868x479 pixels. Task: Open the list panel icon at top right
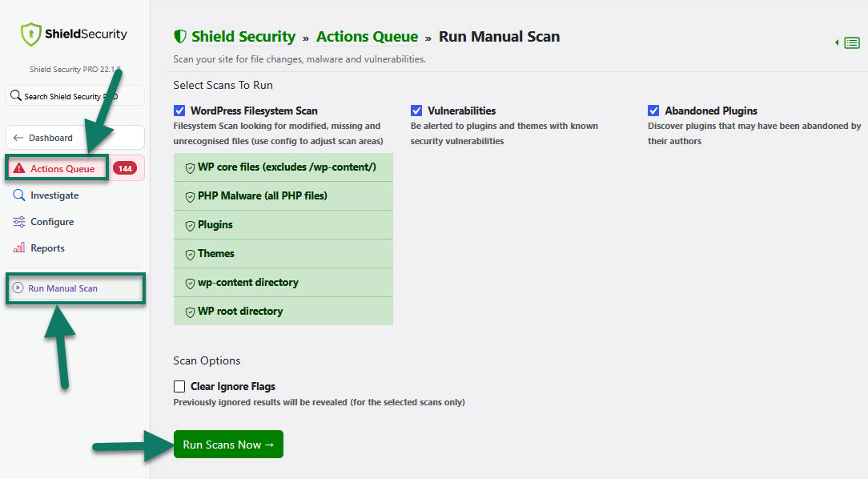coord(852,42)
